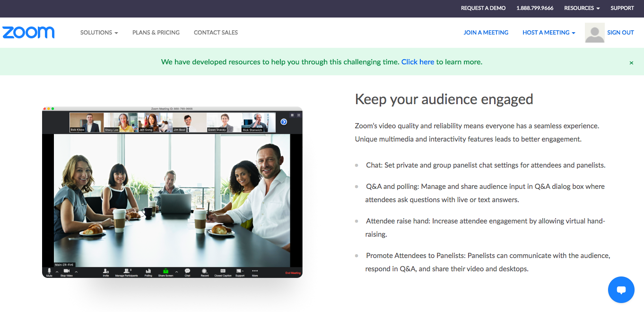644x312 pixels.
Task: Click the Record icon in meeting image
Action: click(x=204, y=272)
